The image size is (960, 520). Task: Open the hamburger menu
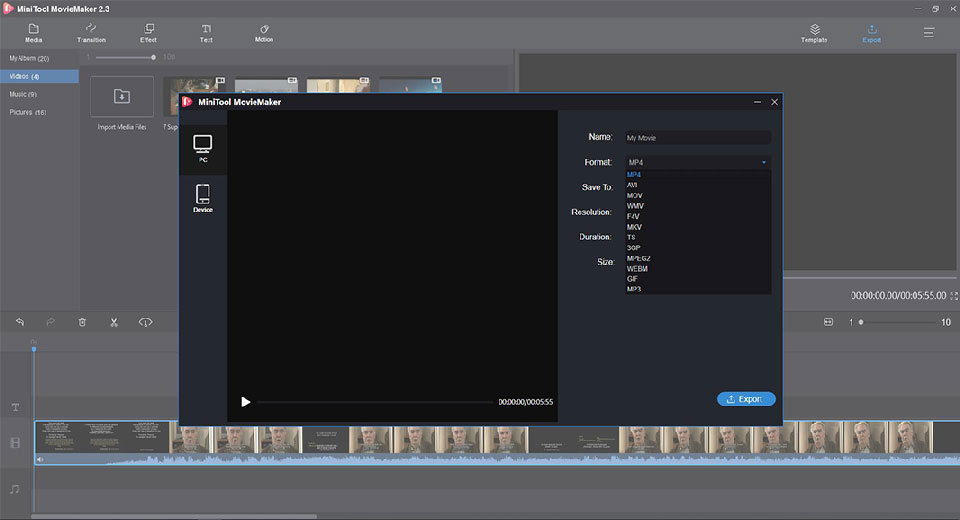coord(929,32)
